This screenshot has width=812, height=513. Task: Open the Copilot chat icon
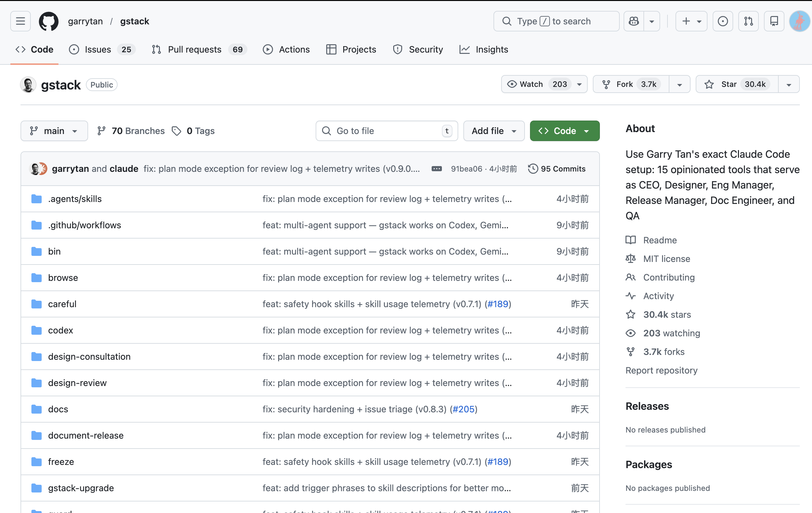point(634,21)
